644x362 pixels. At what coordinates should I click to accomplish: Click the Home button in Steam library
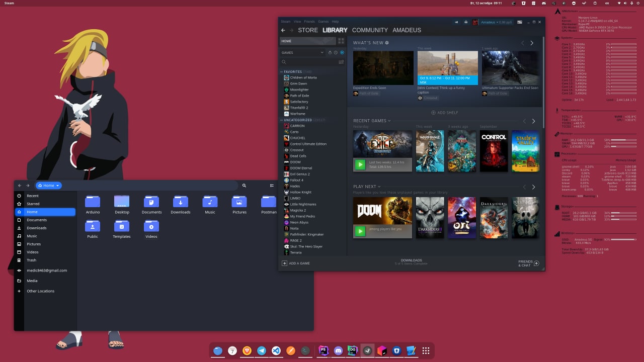tap(307, 41)
